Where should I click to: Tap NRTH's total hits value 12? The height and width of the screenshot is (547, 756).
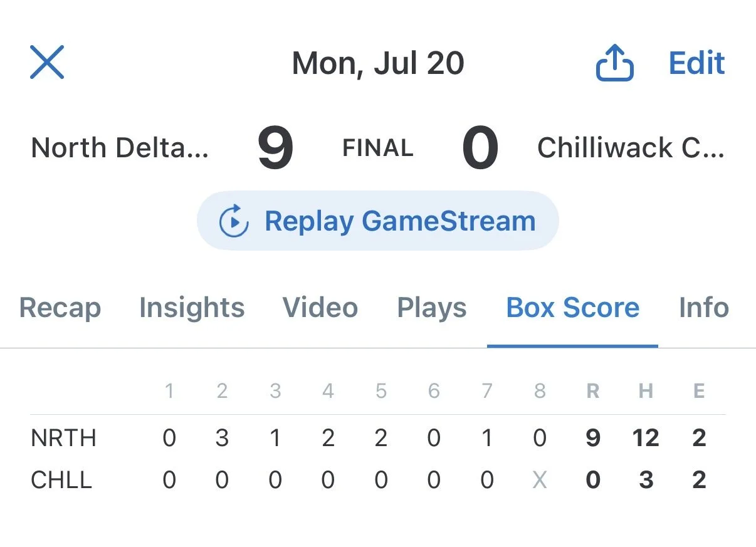click(x=646, y=439)
